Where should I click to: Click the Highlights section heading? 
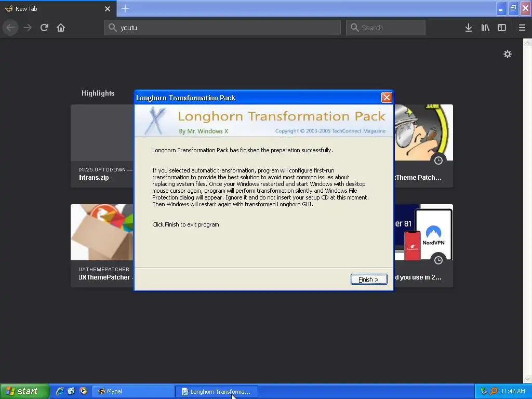click(98, 94)
